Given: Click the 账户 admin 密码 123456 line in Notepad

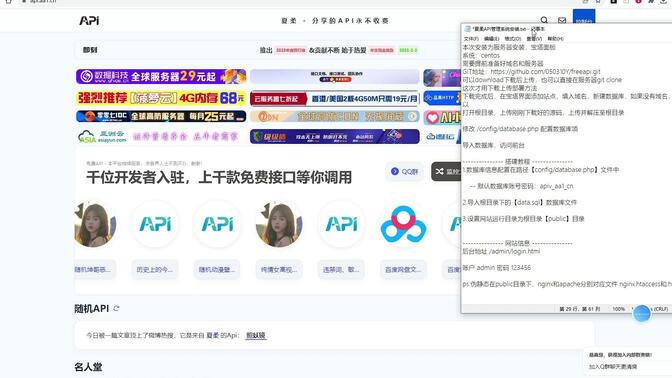Looking at the screenshot, I should click(x=497, y=267).
